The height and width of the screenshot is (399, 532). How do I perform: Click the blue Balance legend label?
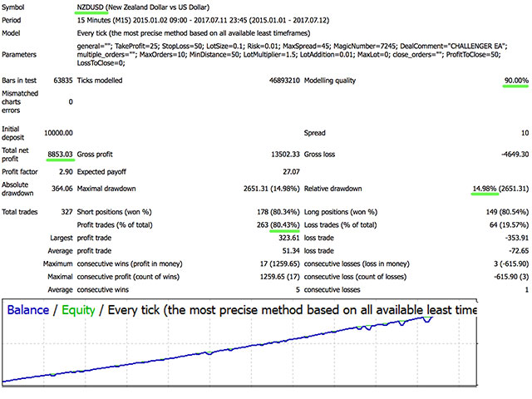[x=31, y=310]
